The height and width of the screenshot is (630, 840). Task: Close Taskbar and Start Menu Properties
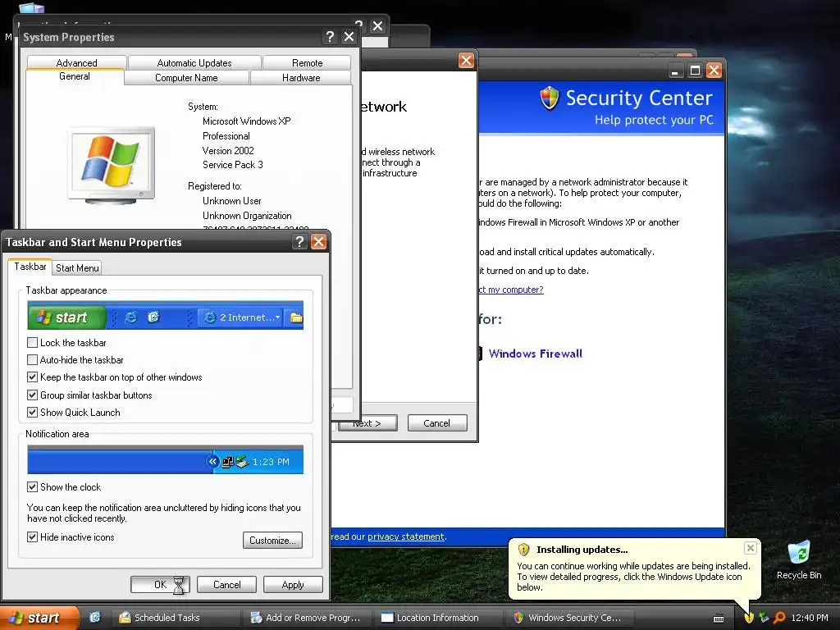(318, 242)
